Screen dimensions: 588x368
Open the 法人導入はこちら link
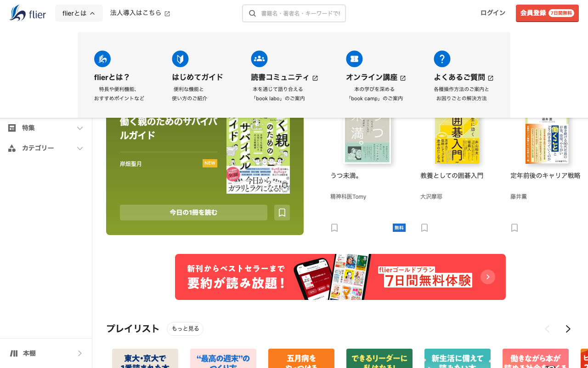pyautogui.click(x=140, y=13)
